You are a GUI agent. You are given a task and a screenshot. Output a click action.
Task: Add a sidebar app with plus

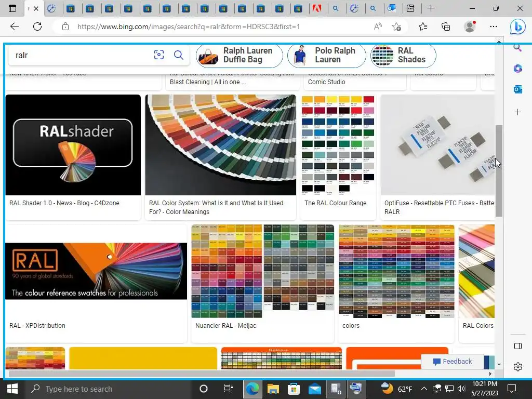pyautogui.click(x=518, y=112)
